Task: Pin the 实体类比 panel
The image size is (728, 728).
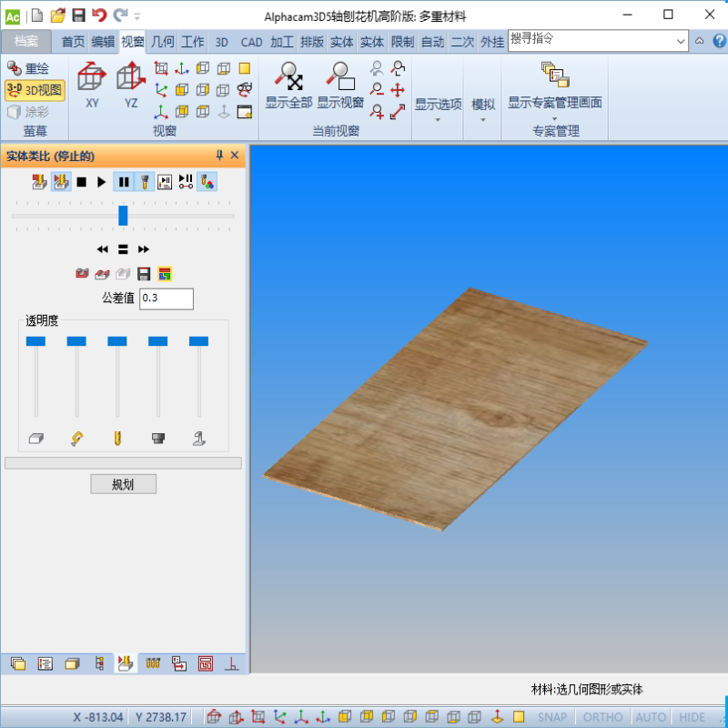Action: point(219,155)
